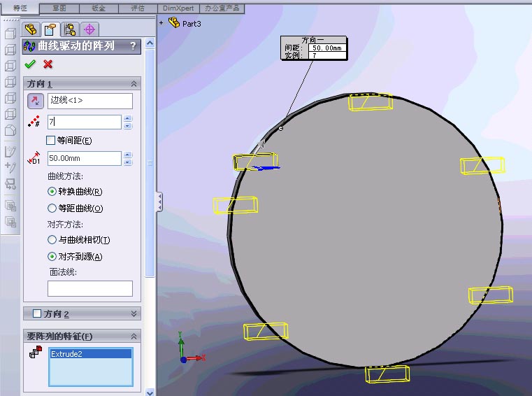Click the instance count icon
The width and height of the screenshot is (532, 396).
34,122
